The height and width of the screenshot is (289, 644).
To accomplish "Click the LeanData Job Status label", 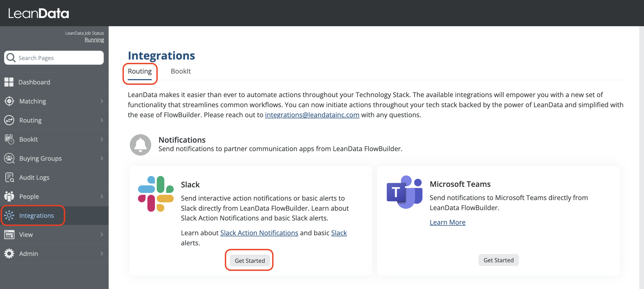I will pyautogui.click(x=85, y=33).
